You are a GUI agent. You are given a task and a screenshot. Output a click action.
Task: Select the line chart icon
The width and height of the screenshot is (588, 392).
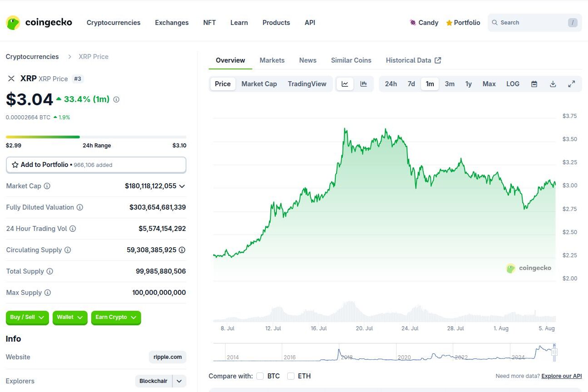345,83
